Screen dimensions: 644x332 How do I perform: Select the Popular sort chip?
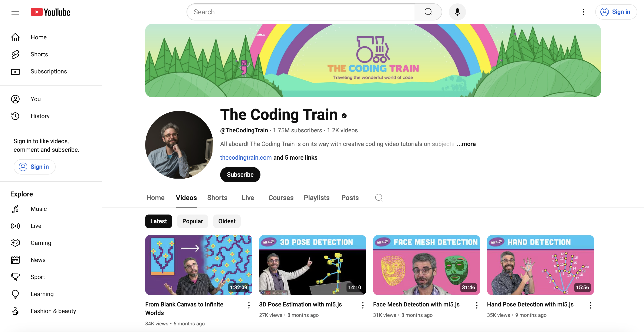[x=193, y=221]
